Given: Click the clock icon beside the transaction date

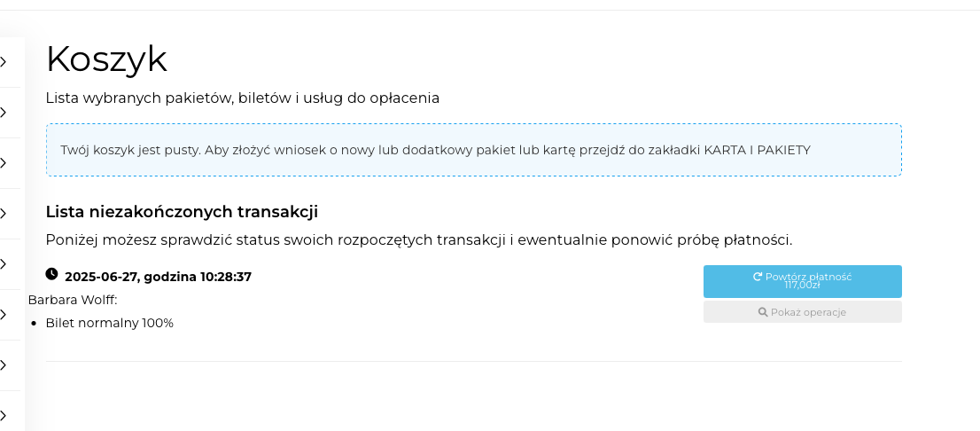Looking at the screenshot, I should tap(51, 275).
